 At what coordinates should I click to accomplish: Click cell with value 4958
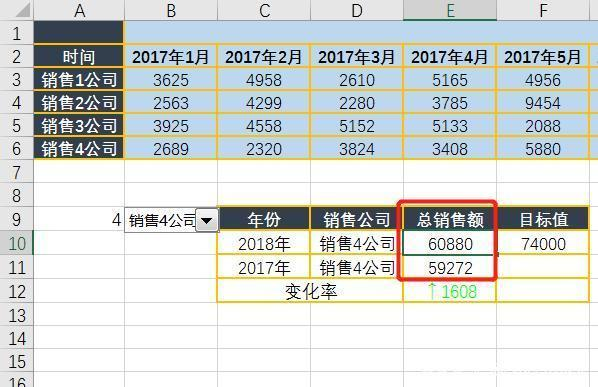pyautogui.click(x=264, y=80)
